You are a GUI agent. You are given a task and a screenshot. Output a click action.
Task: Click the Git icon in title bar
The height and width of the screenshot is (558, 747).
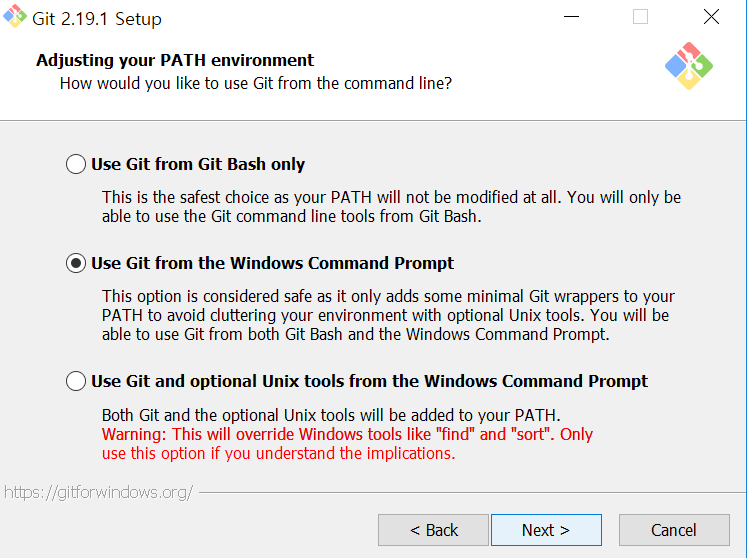pyautogui.click(x=15, y=17)
